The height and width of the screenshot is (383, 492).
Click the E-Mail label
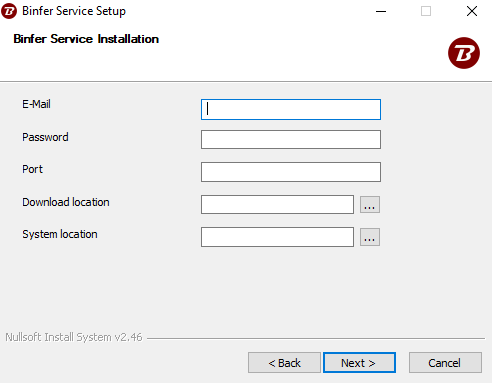click(36, 104)
